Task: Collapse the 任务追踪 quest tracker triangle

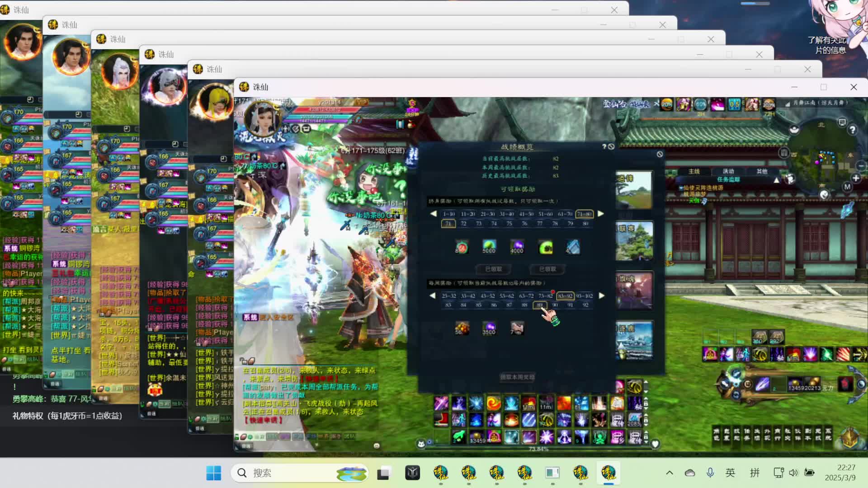Action: click(x=776, y=180)
